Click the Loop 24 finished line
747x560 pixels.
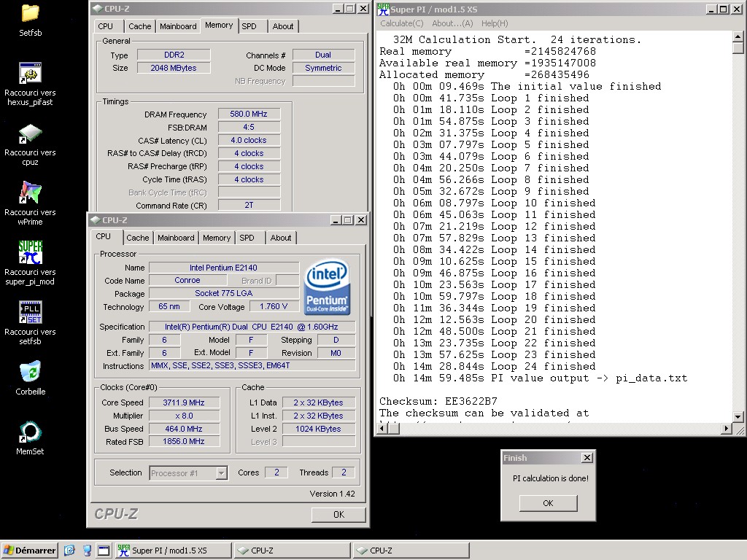point(494,366)
